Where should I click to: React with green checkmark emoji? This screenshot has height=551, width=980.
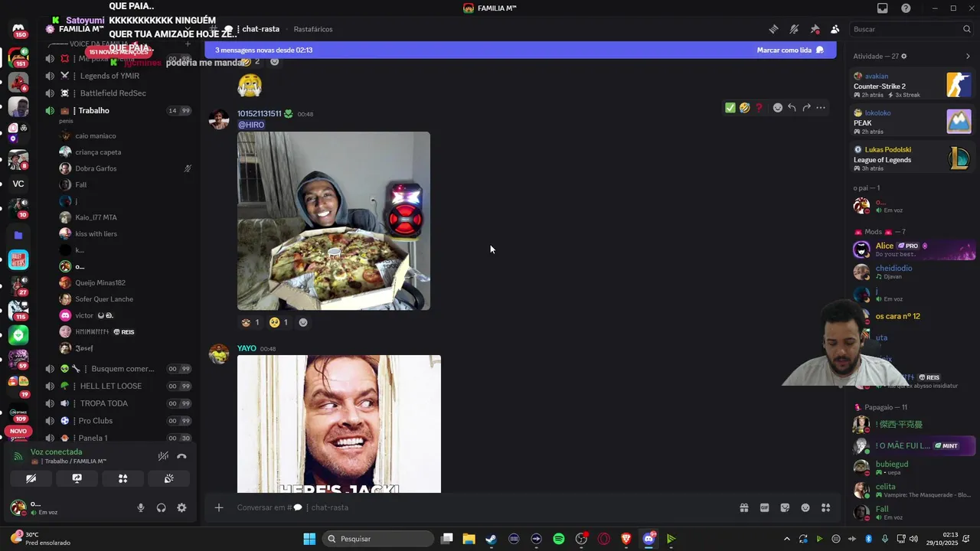(x=730, y=108)
